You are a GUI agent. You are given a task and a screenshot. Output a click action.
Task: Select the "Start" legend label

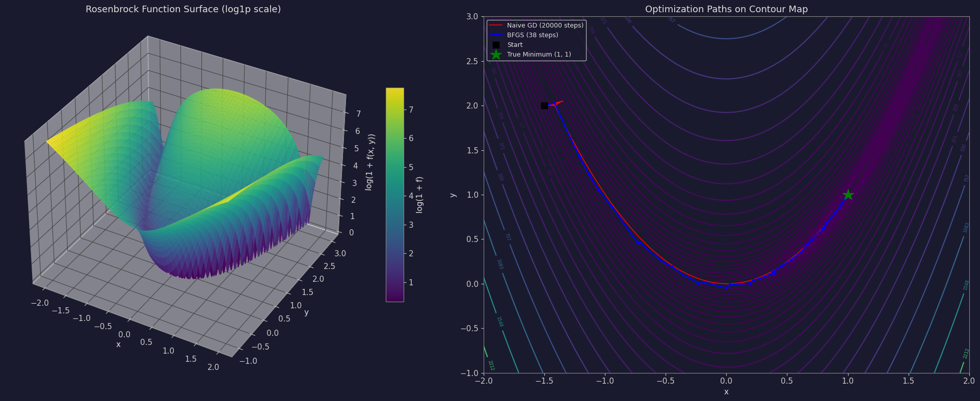[515, 45]
